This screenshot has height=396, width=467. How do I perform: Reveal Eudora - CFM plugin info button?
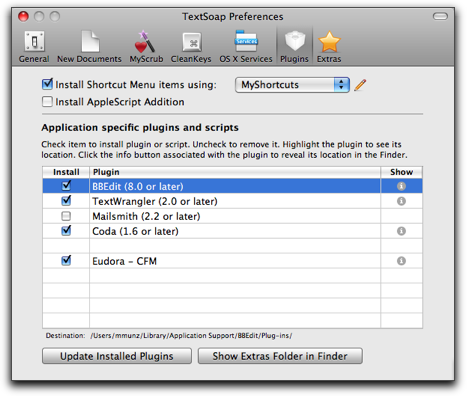(x=401, y=261)
